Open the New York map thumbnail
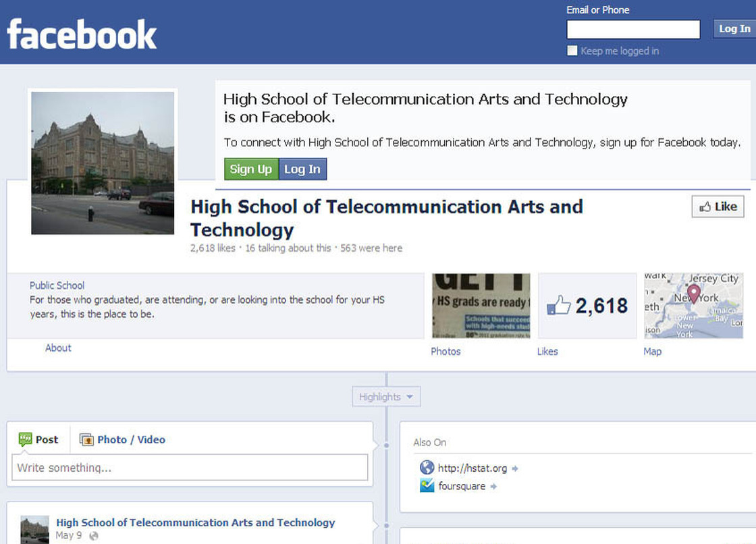The image size is (756, 544). 694,306
